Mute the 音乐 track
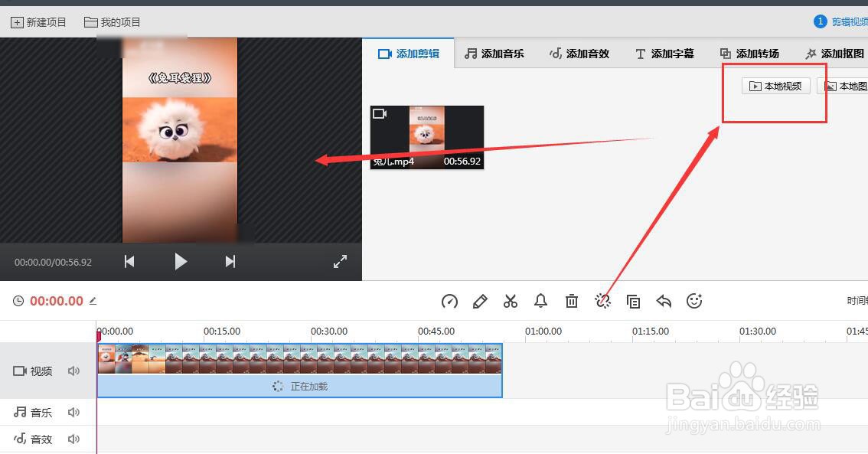Viewport: 868px width, 454px height. 73,413
